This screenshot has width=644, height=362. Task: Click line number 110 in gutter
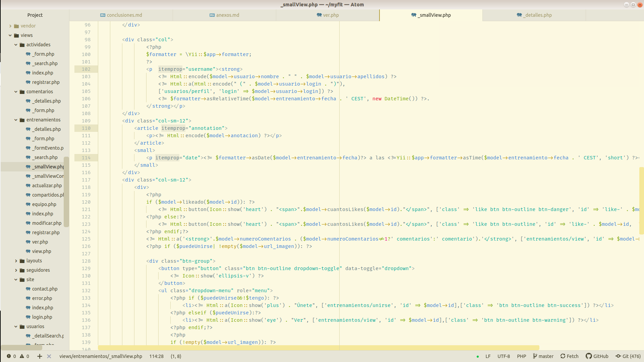86,128
